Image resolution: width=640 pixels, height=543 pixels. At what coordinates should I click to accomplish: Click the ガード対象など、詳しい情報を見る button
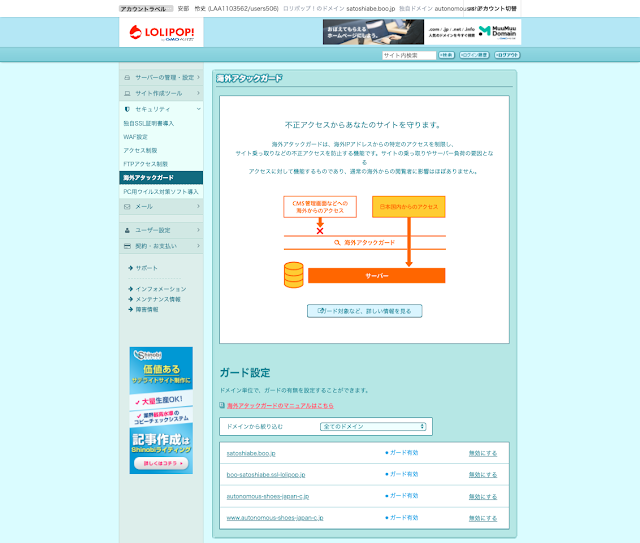click(364, 311)
